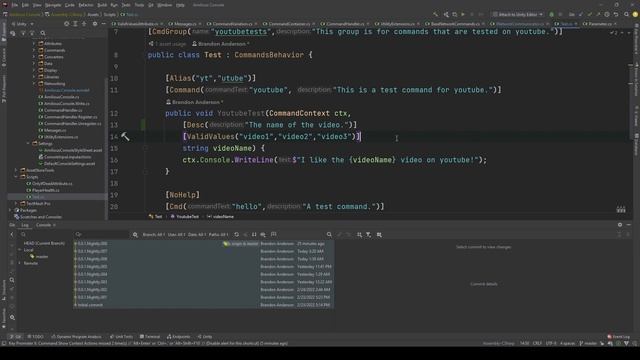
Task: Open the Edit menu
Action: coord(25,5)
